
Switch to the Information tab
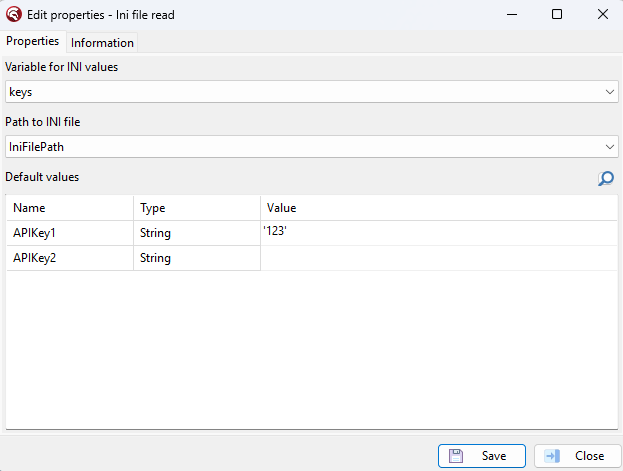click(x=102, y=43)
